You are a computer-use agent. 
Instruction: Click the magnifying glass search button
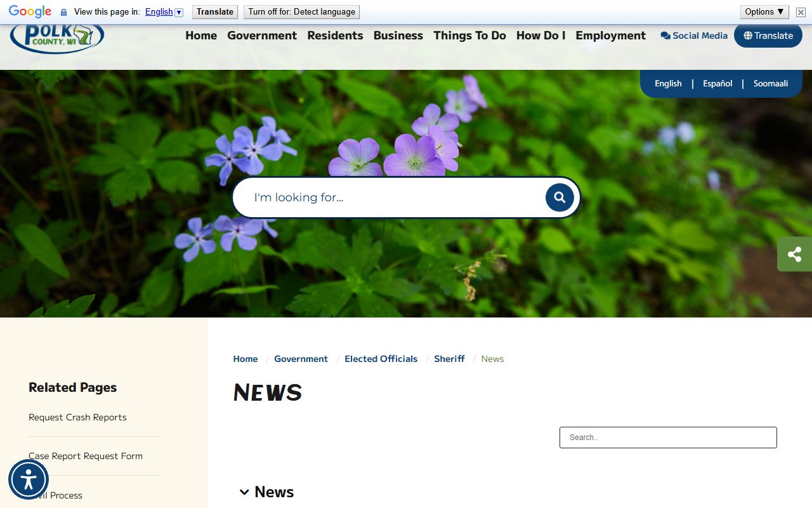click(560, 197)
